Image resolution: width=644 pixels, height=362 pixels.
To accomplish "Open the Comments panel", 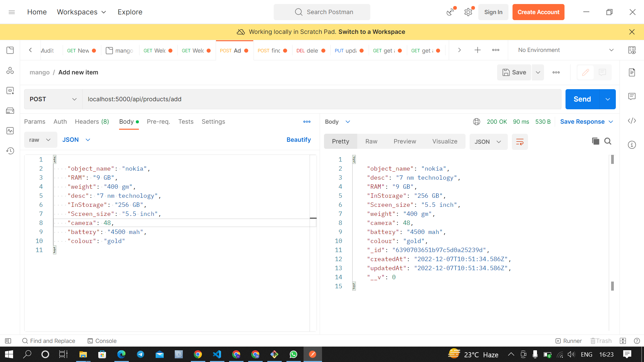I will pos(632,96).
